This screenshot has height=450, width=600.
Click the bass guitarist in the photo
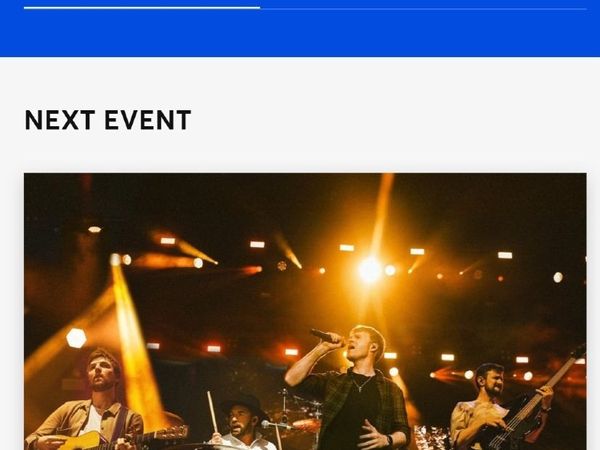tap(497, 408)
